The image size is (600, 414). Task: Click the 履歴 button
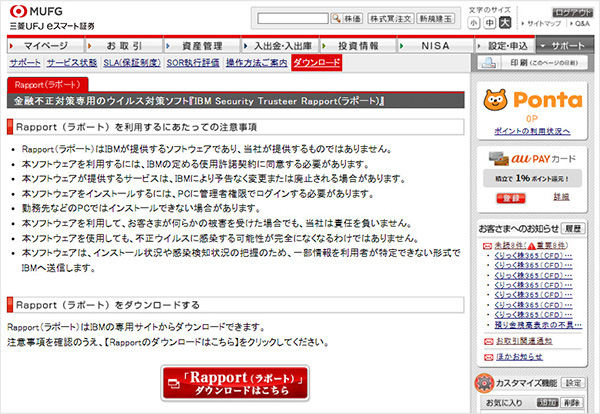[573, 228]
